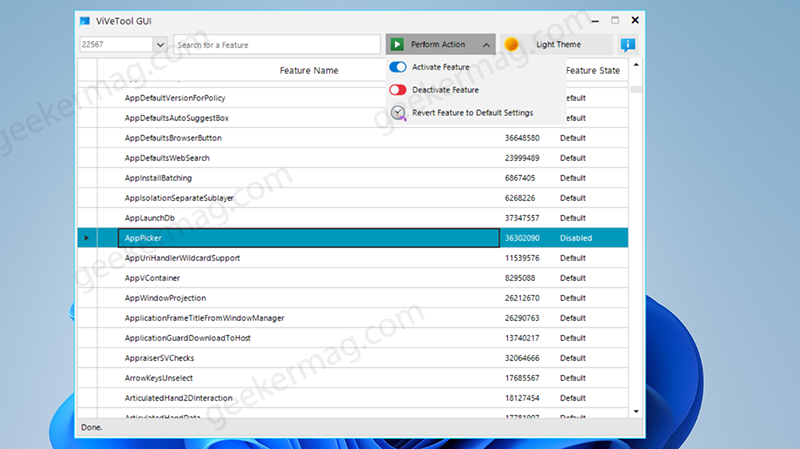
Task: Select ApplicationGuardDownloadToHost row
Action: (353, 338)
